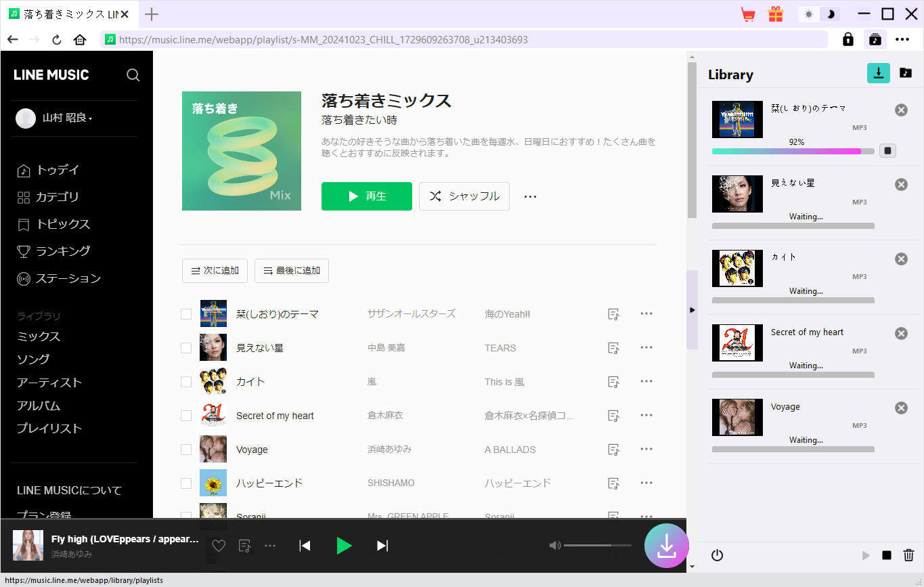Check the Secret of my heart checkbox
The width and height of the screenshot is (924, 587).
pos(186,416)
